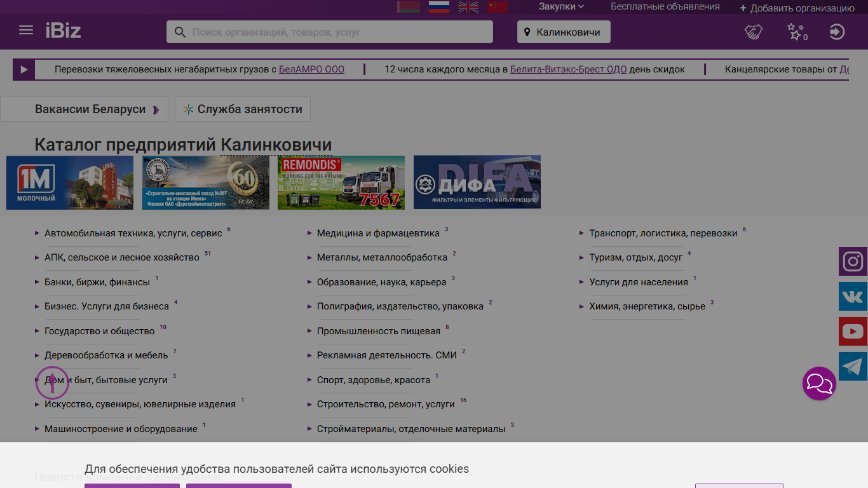Open Бизнес. Услуги для бизнеса category
Screen dimensions: 868x488
point(107,306)
